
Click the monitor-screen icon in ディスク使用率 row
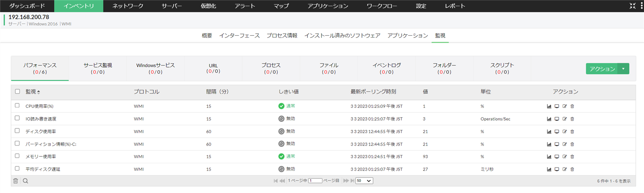coord(557,131)
